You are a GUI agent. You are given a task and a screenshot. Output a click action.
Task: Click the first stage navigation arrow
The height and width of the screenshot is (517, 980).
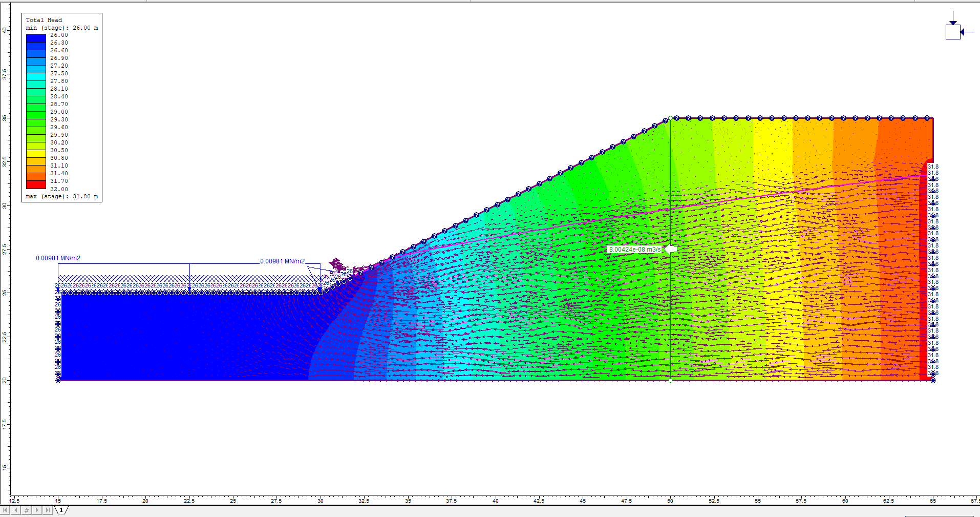(6, 510)
